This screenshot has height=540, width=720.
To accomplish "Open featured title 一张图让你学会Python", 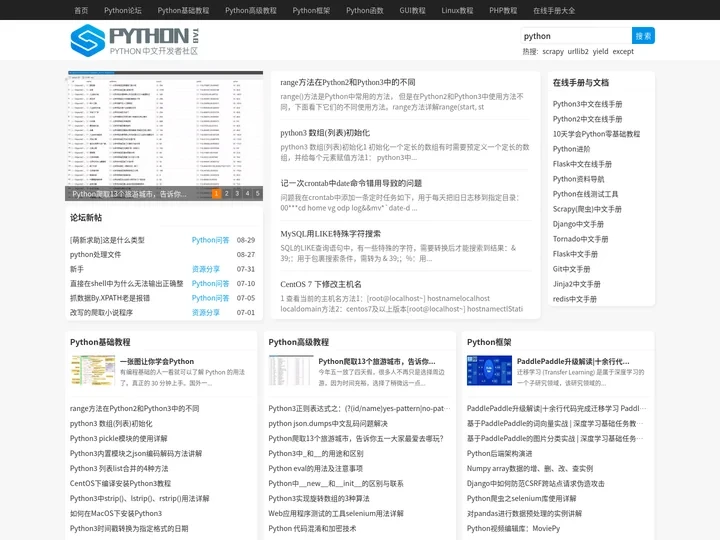I will click(x=157, y=361).
